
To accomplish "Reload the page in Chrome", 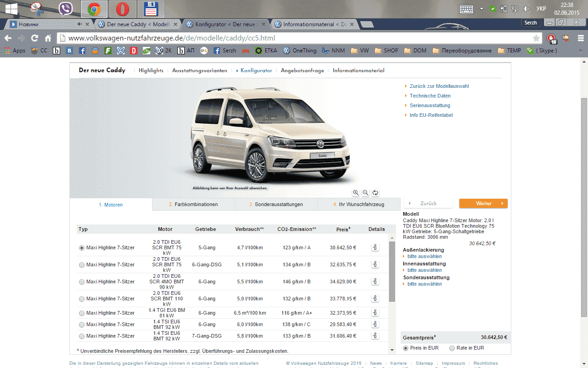I will point(34,38).
